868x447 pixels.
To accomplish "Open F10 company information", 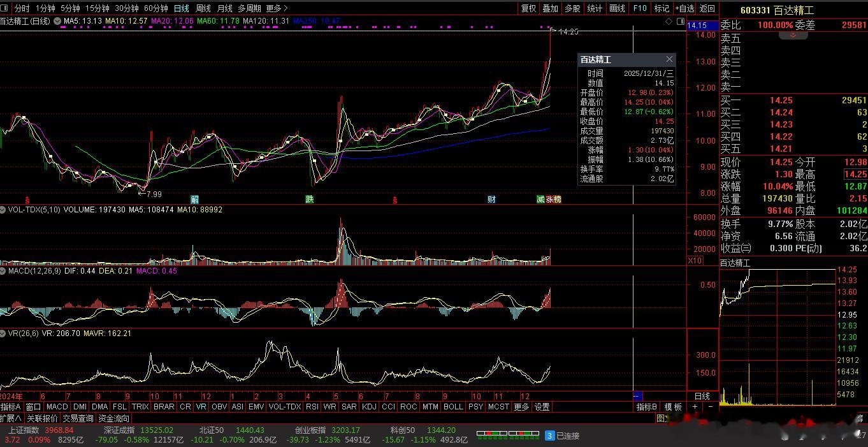I will pos(640,8).
